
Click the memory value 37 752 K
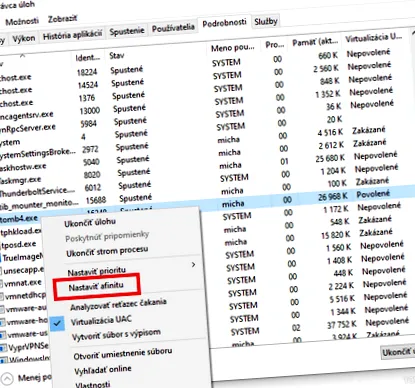pos(342,324)
